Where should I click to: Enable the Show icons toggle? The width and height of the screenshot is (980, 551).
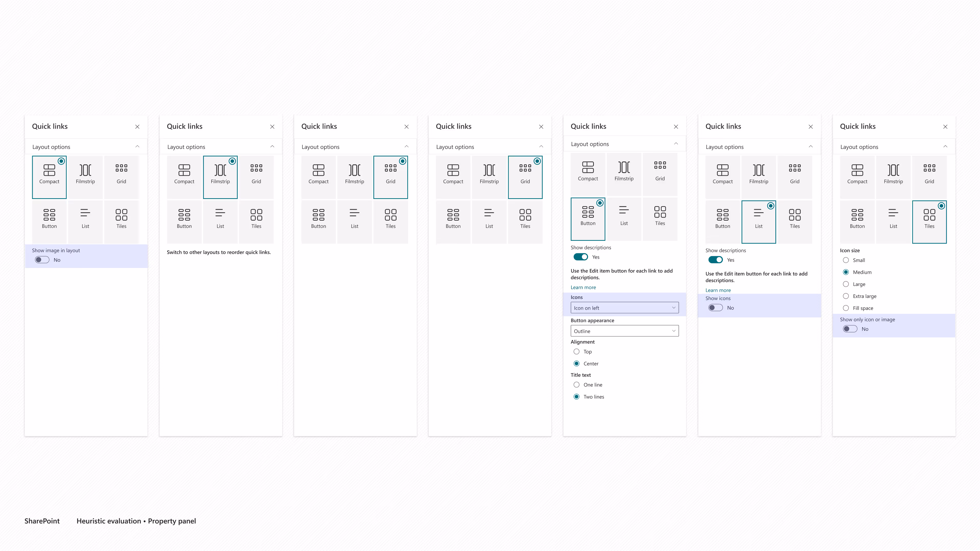[x=715, y=308]
